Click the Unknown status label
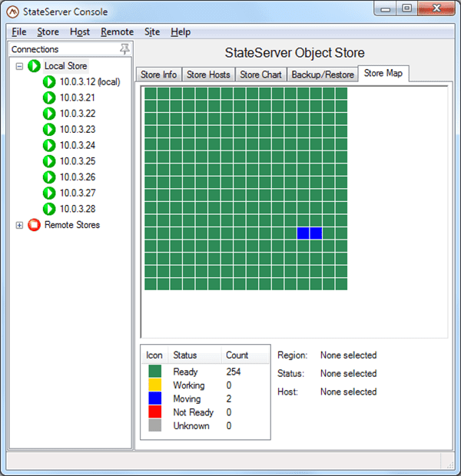The image size is (461, 476). 191,425
